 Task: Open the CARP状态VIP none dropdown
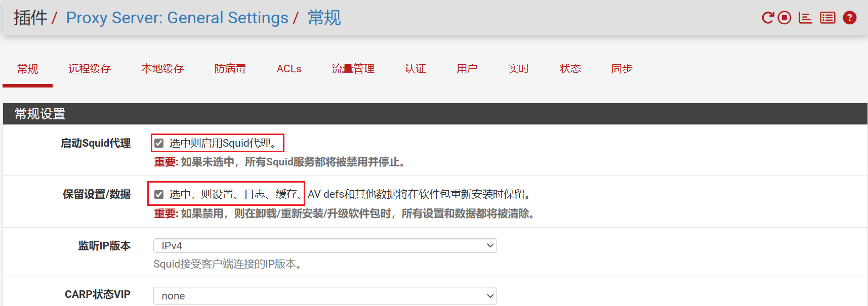324,296
